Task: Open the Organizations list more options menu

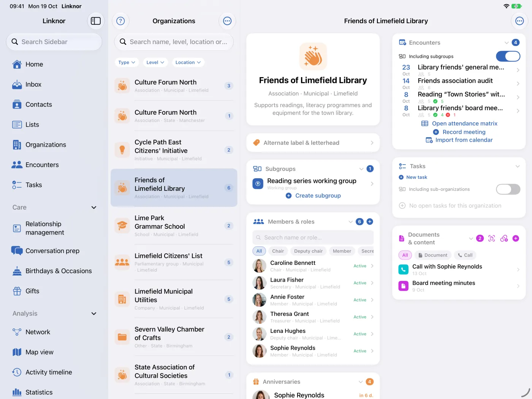Action: coord(227,21)
